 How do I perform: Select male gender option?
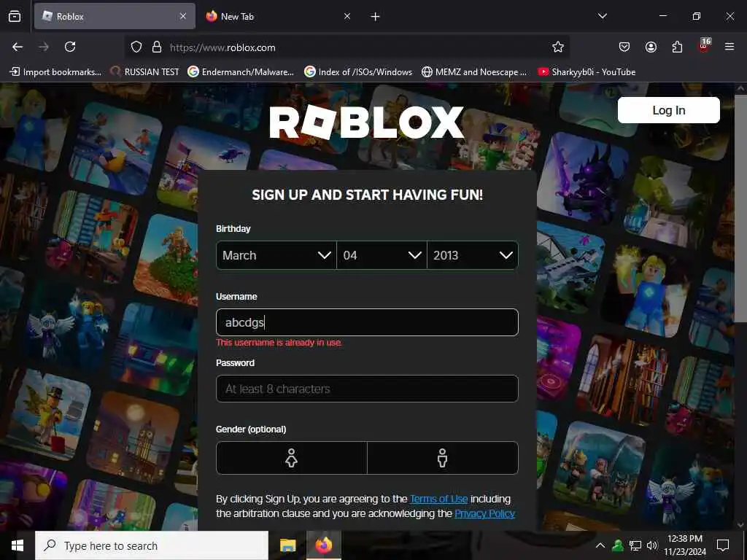443,458
